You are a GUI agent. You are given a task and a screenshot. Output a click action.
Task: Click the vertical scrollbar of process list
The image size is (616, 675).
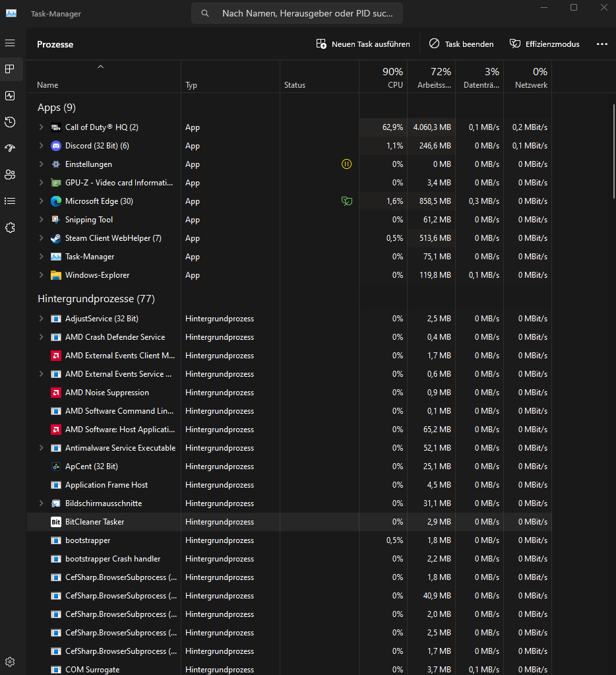613,150
